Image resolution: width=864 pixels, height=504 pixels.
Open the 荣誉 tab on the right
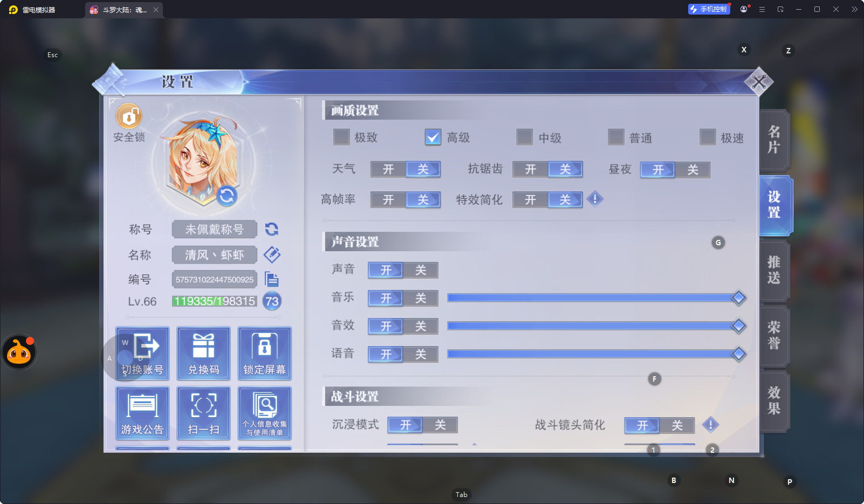pyautogui.click(x=774, y=335)
